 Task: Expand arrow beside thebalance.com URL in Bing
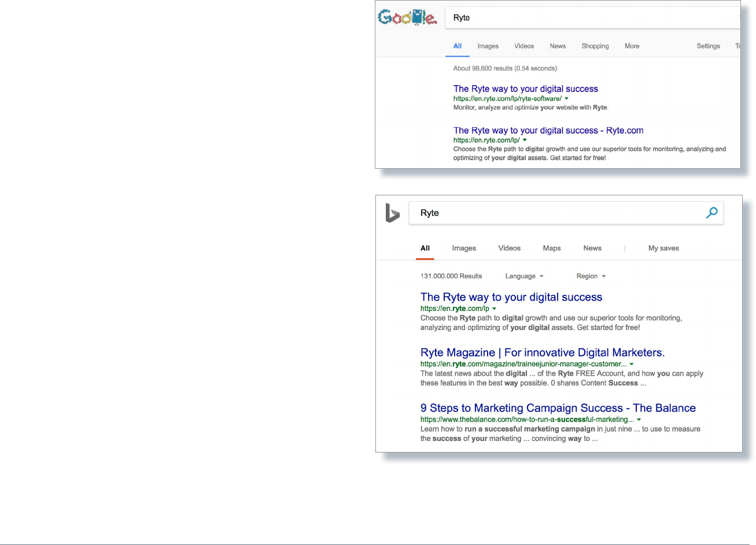(x=639, y=420)
